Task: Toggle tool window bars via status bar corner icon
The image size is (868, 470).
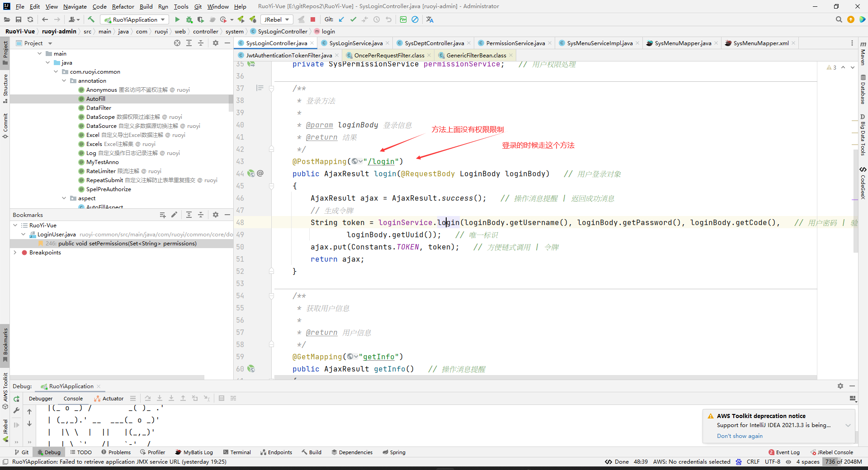Action: (5, 462)
